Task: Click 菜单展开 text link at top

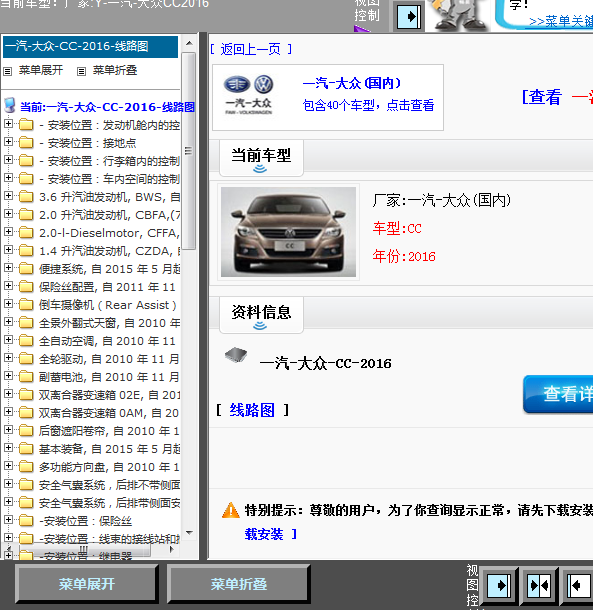Action: tap(41, 70)
